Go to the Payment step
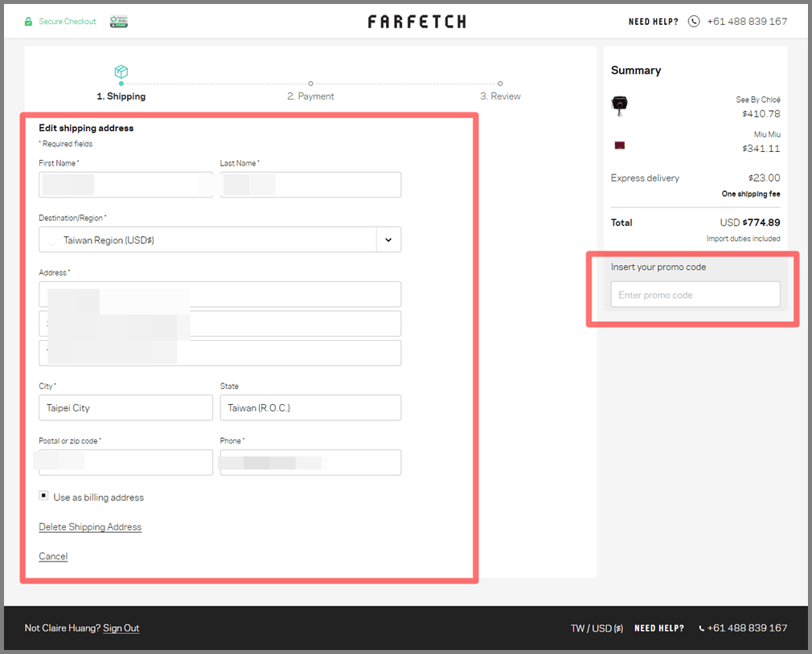 310,96
